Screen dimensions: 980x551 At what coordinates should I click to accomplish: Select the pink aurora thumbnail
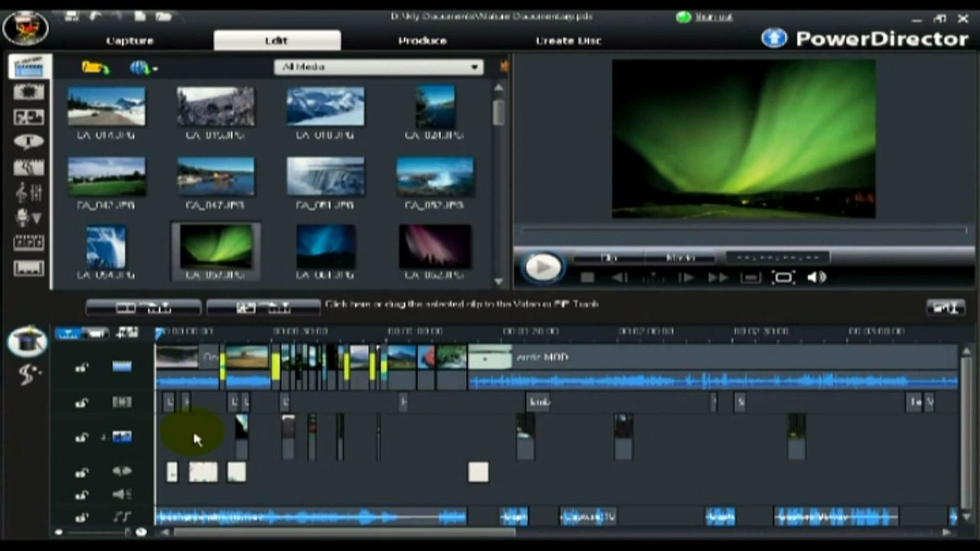click(x=434, y=246)
